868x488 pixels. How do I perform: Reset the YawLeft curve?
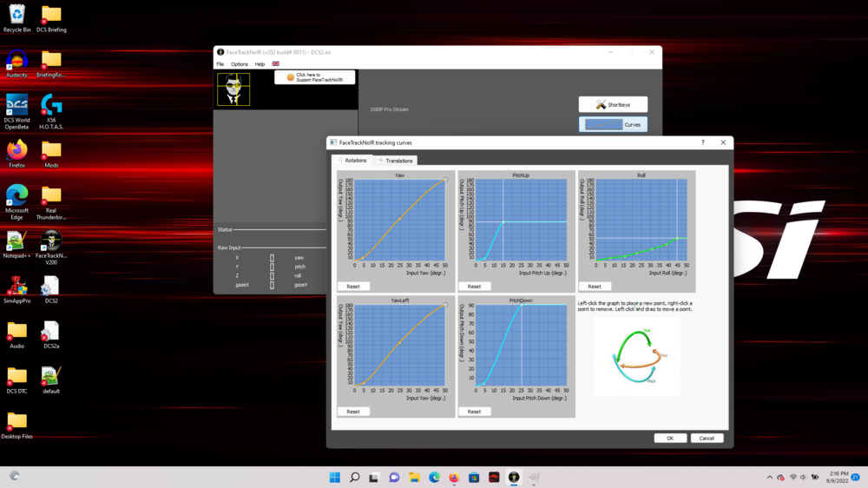(353, 412)
